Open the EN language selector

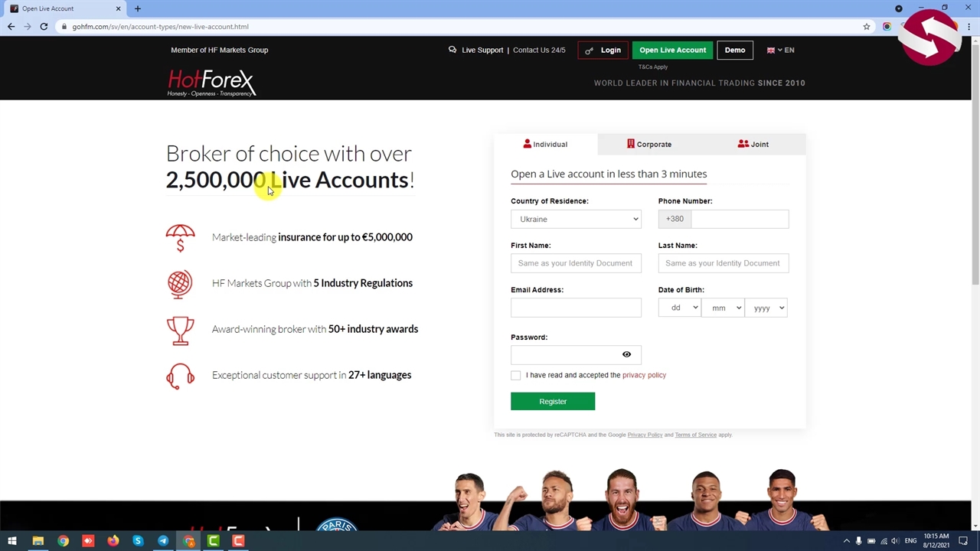tap(781, 51)
